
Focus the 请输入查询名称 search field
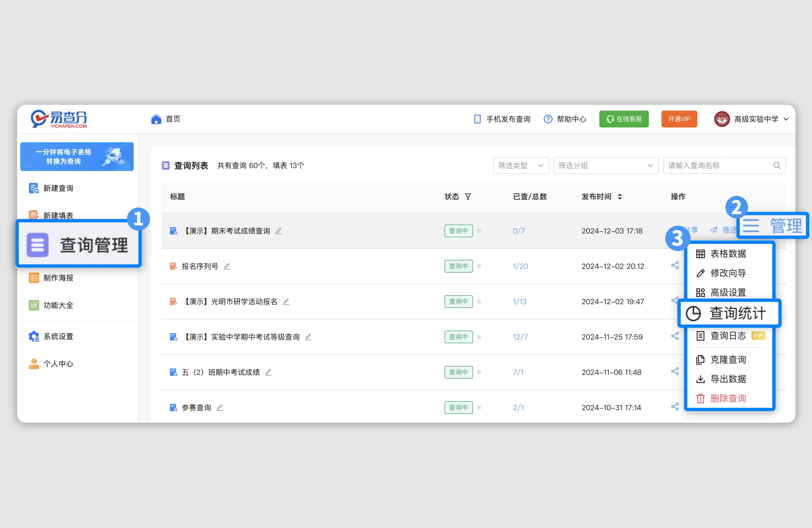[724, 166]
